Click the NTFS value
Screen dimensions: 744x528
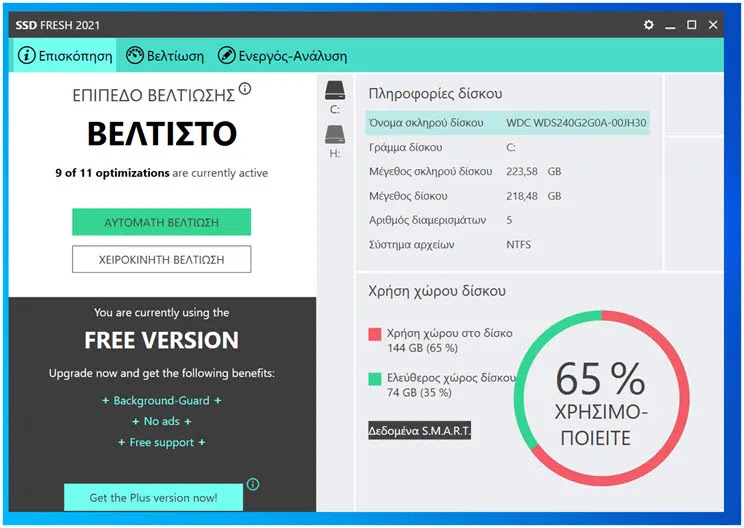(518, 245)
